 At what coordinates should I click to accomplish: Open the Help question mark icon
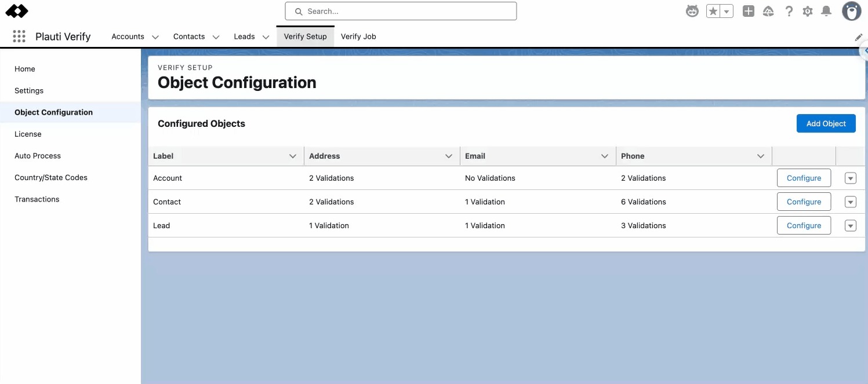(x=789, y=11)
